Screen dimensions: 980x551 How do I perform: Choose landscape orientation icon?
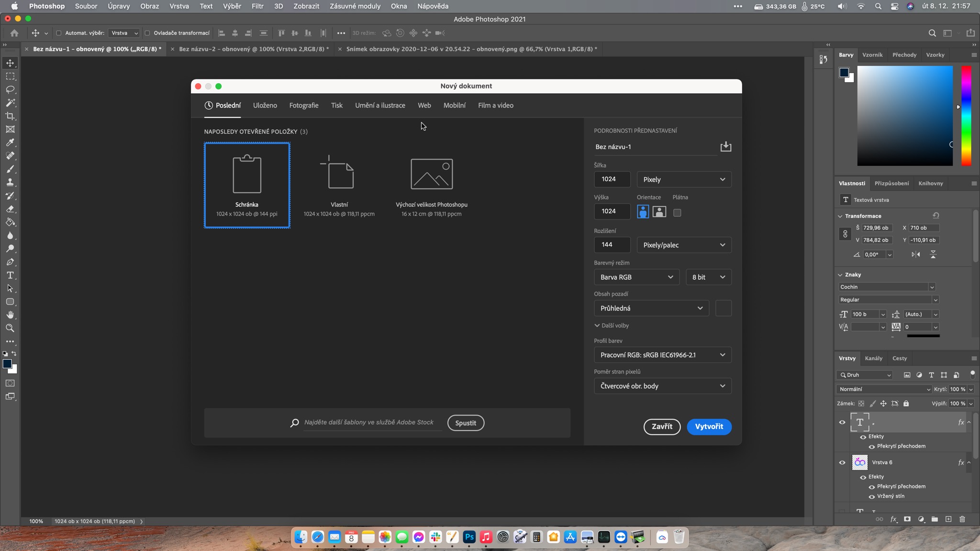coord(659,212)
